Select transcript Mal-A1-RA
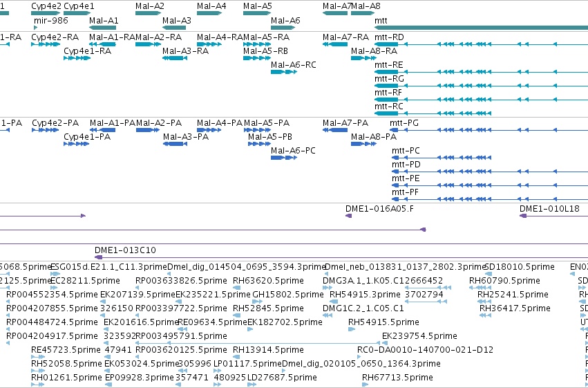 coord(102,44)
